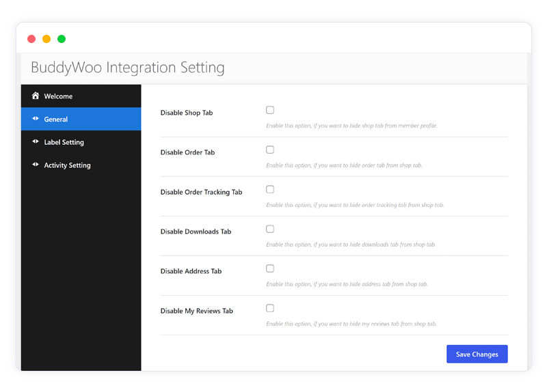
Task: Click the home icon beside Welcome
Action: (35, 96)
